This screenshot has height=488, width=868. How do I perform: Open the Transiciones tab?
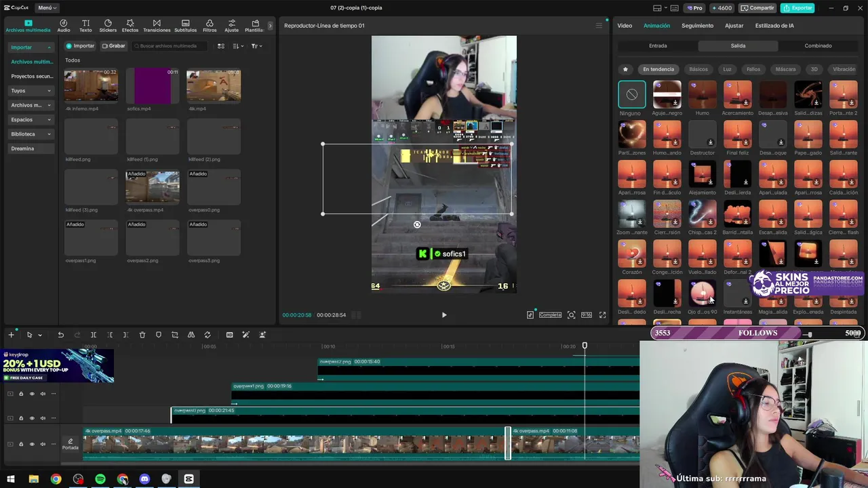pos(157,26)
